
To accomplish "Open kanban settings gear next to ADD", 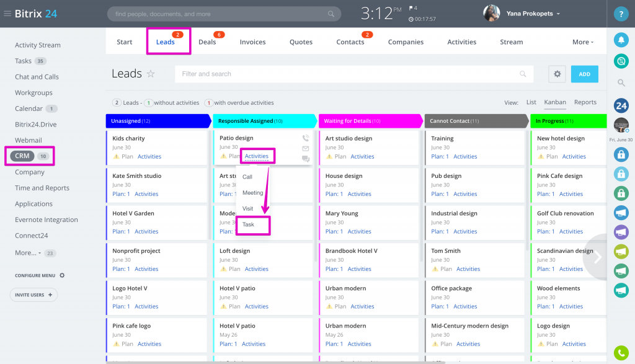I will pyautogui.click(x=557, y=74).
